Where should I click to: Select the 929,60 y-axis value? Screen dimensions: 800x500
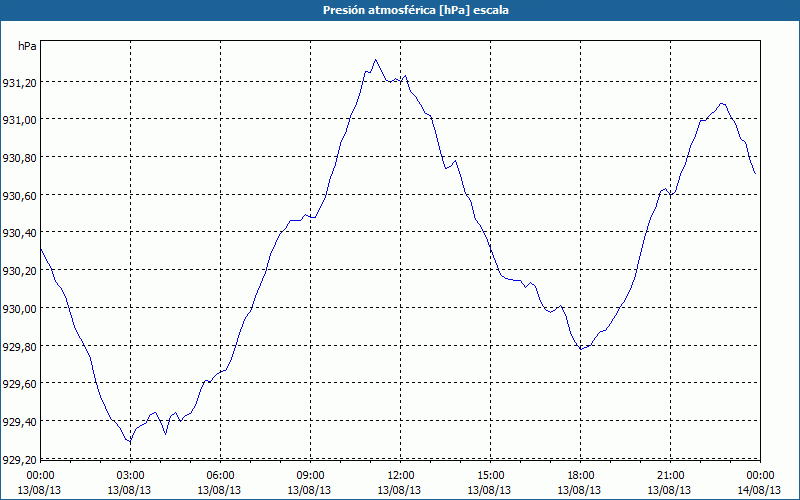click(x=19, y=384)
